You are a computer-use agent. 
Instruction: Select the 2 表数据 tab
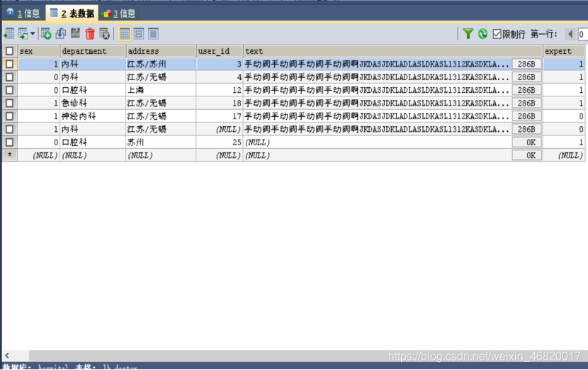point(72,13)
